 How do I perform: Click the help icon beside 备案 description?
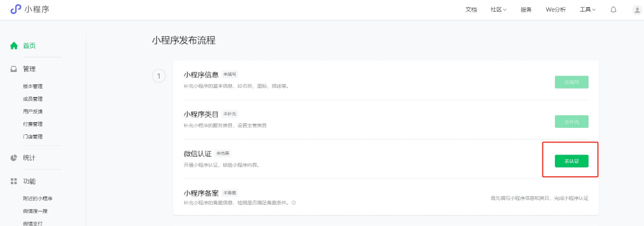click(x=294, y=203)
